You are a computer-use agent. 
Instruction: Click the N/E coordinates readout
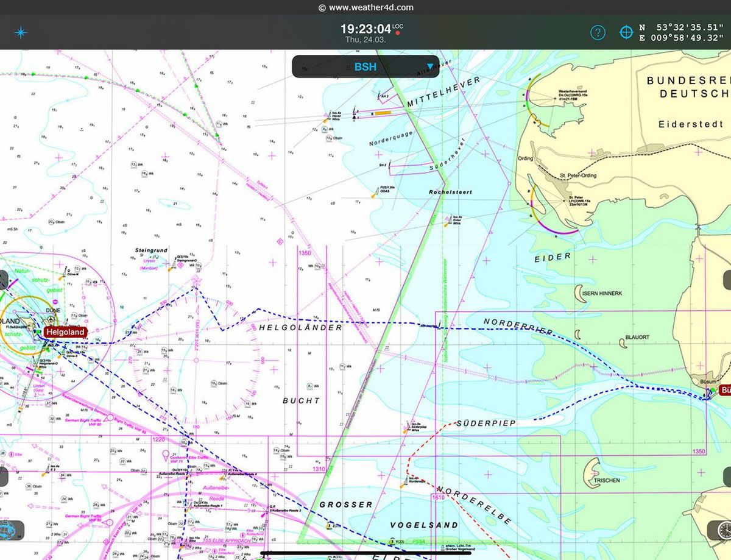(682, 32)
